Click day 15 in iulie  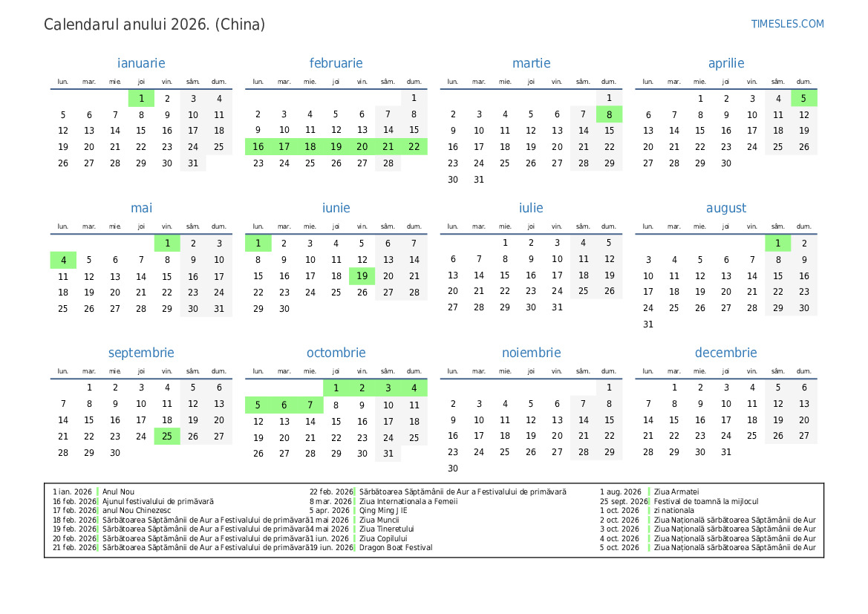click(x=505, y=275)
